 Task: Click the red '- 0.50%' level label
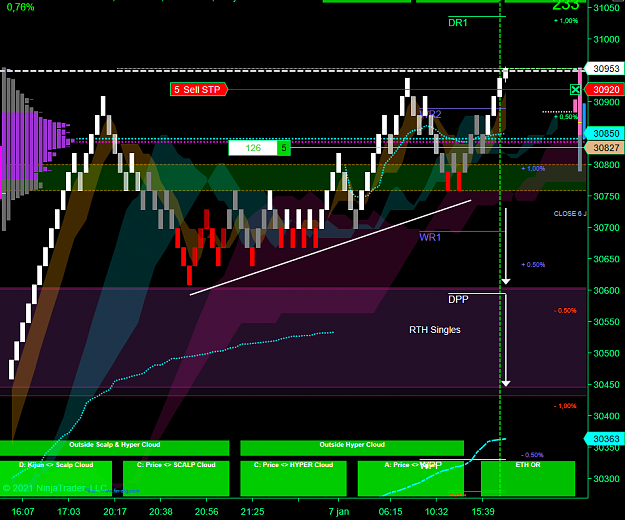(x=565, y=310)
